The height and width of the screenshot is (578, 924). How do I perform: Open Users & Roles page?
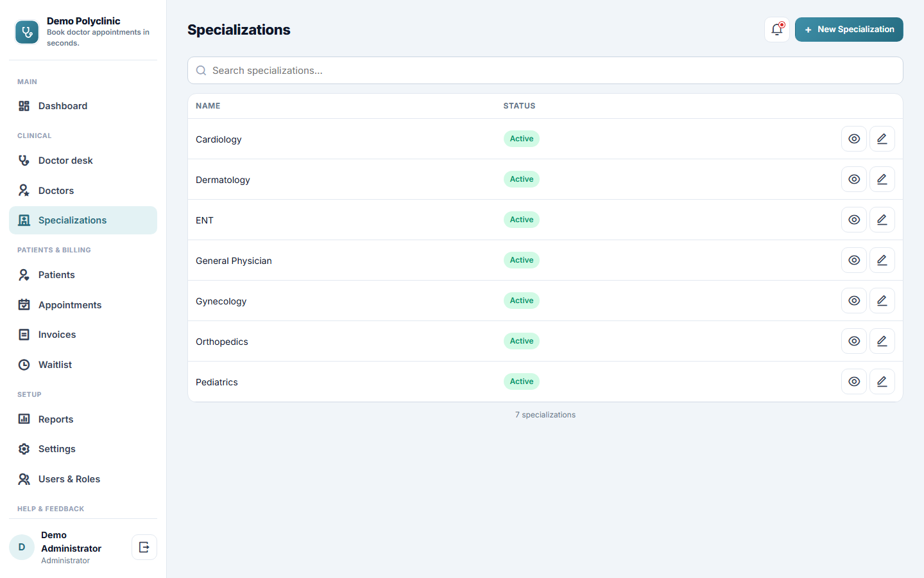(83, 479)
